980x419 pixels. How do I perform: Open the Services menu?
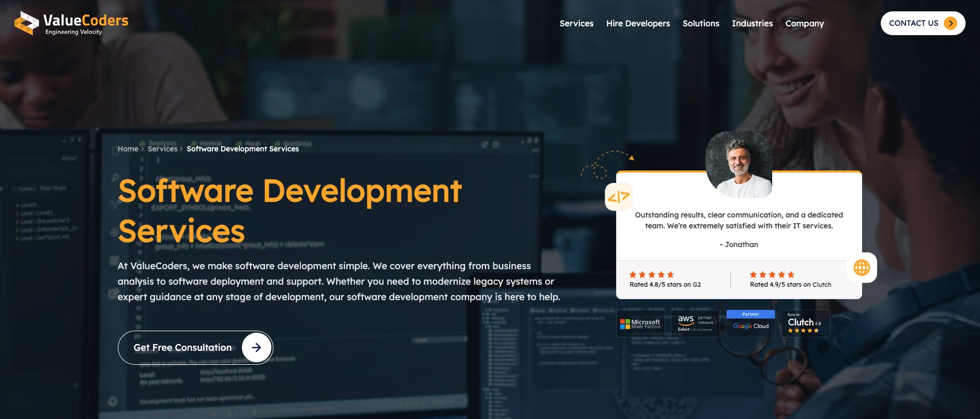[x=576, y=23]
